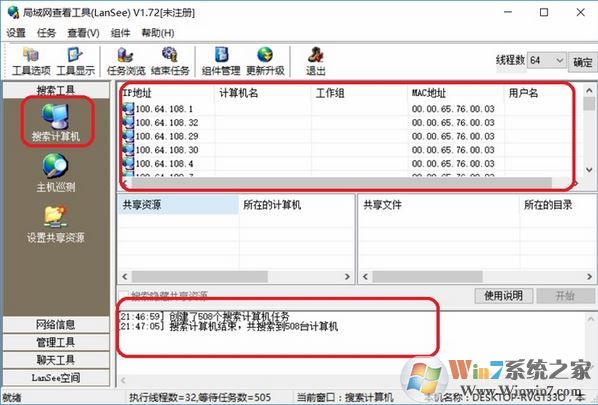Click computer icon beside 100.64.108.1
This screenshot has width=598, height=405.
click(129, 109)
